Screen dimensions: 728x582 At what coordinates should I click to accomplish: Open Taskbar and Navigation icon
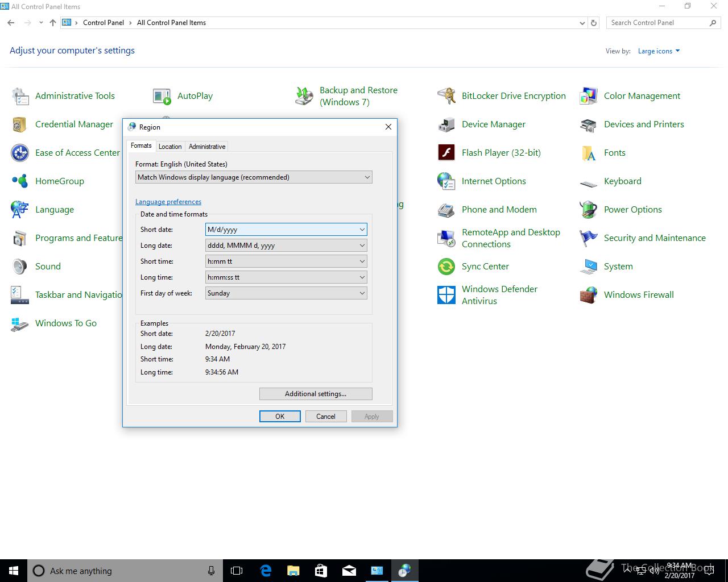[20, 295]
